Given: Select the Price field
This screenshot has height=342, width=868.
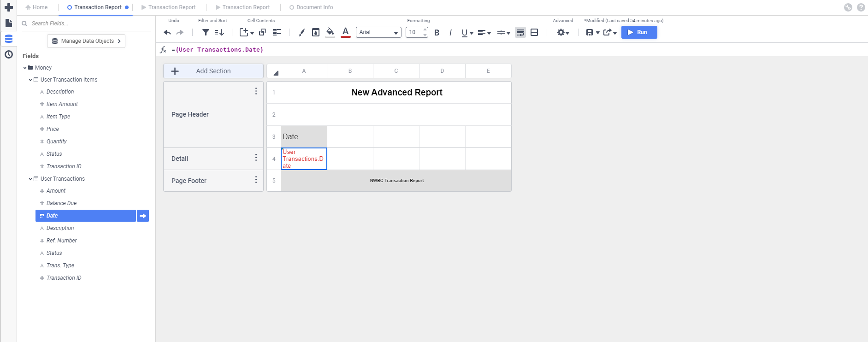Looking at the screenshot, I should click(53, 129).
